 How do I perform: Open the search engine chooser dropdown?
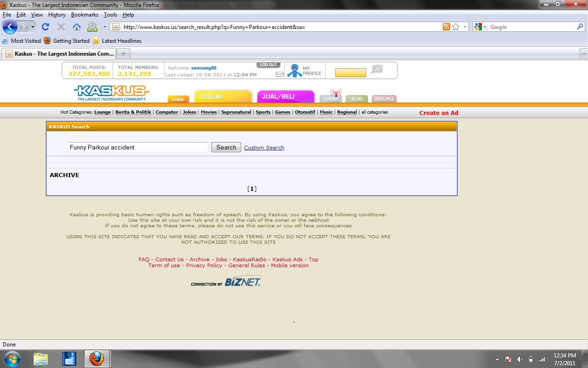(485, 27)
